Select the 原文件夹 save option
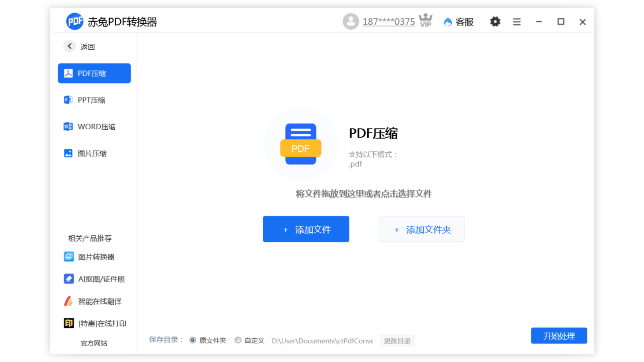This screenshot has width=644, height=362. pos(208,340)
